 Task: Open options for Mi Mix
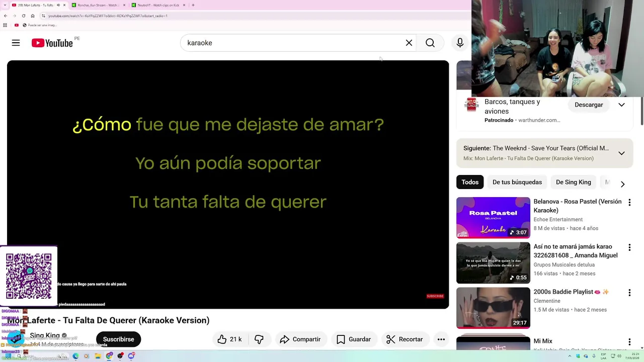(x=629, y=342)
